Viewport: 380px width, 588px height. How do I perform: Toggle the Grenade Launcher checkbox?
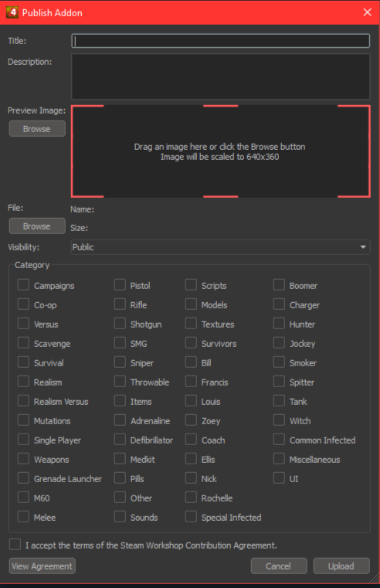(x=23, y=478)
